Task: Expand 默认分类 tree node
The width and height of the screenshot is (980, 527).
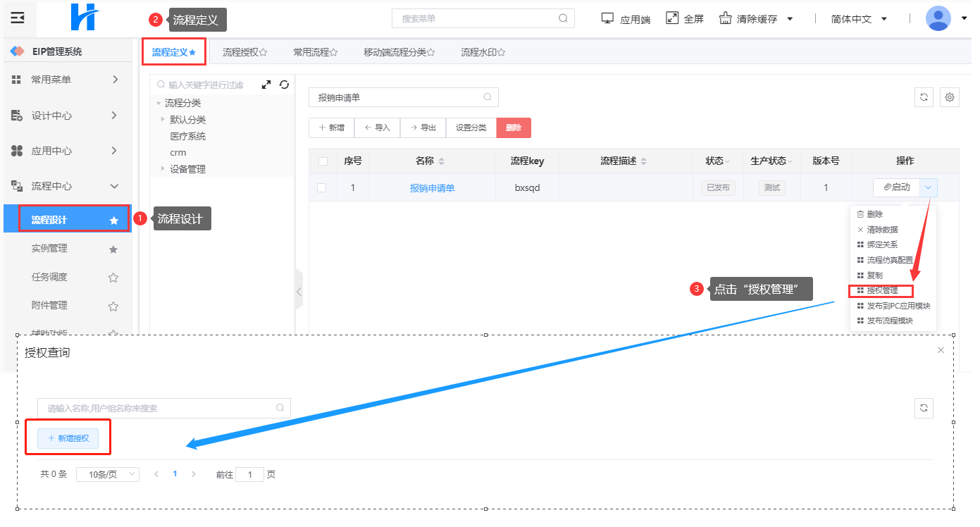Action: click(163, 119)
